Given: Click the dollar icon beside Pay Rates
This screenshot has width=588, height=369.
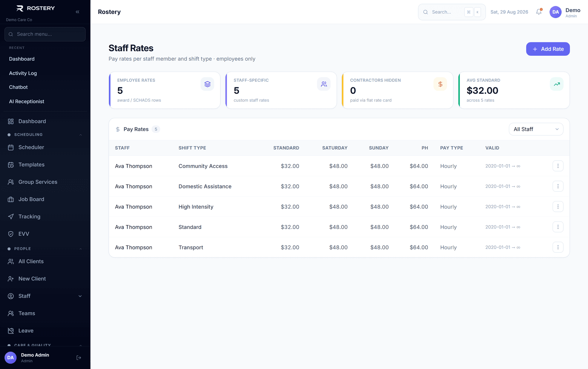Looking at the screenshot, I should click(x=118, y=129).
